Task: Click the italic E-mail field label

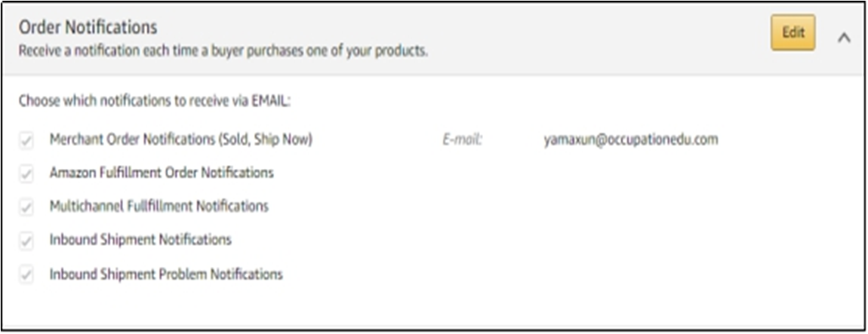Action: [x=462, y=139]
